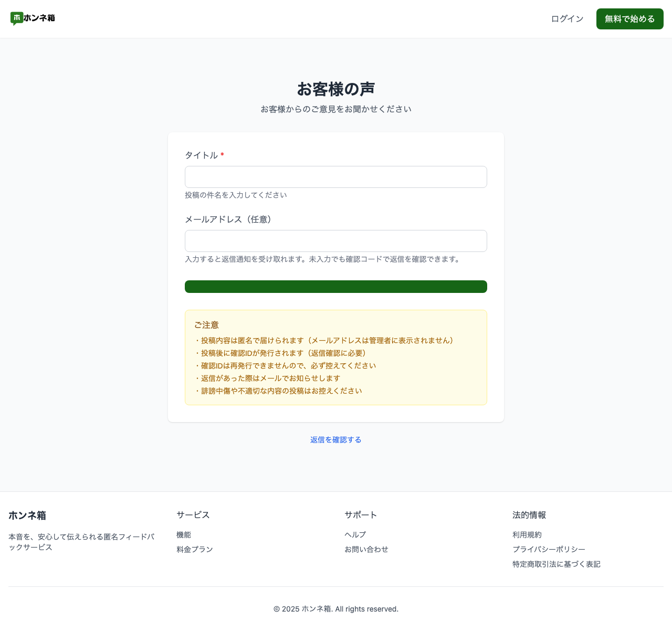Click the copyright notice at the page bottom

point(335,609)
